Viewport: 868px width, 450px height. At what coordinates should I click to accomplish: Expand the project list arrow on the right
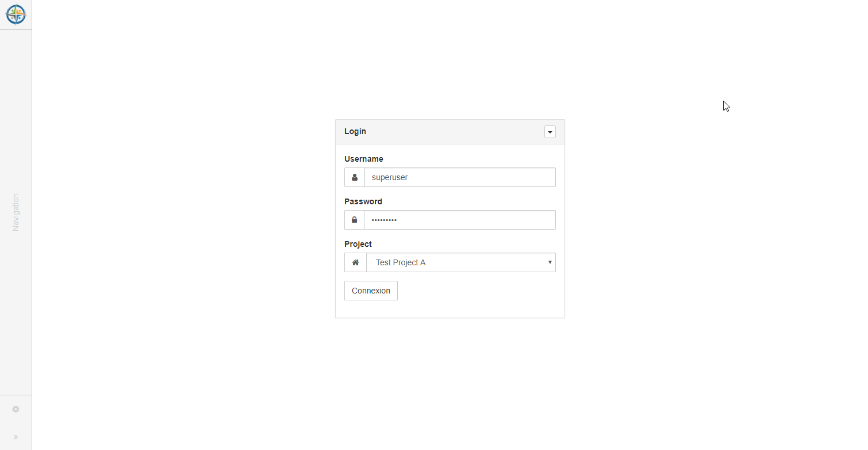(548, 262)
